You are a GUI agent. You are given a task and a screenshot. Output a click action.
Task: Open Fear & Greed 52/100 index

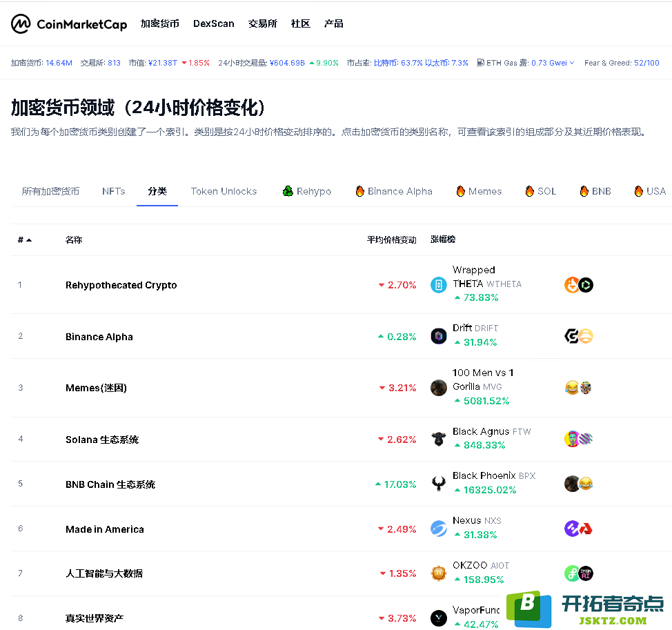coord(622,63)
